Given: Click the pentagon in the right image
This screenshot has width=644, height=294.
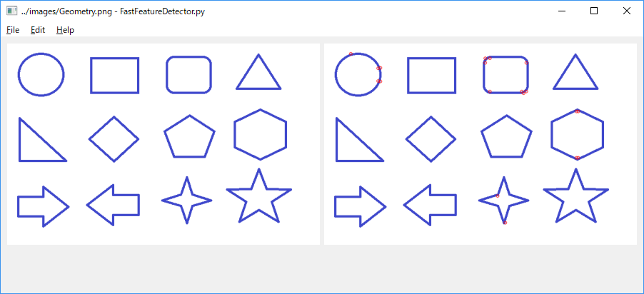Looking at the screenshot, I should click(506, 136).
